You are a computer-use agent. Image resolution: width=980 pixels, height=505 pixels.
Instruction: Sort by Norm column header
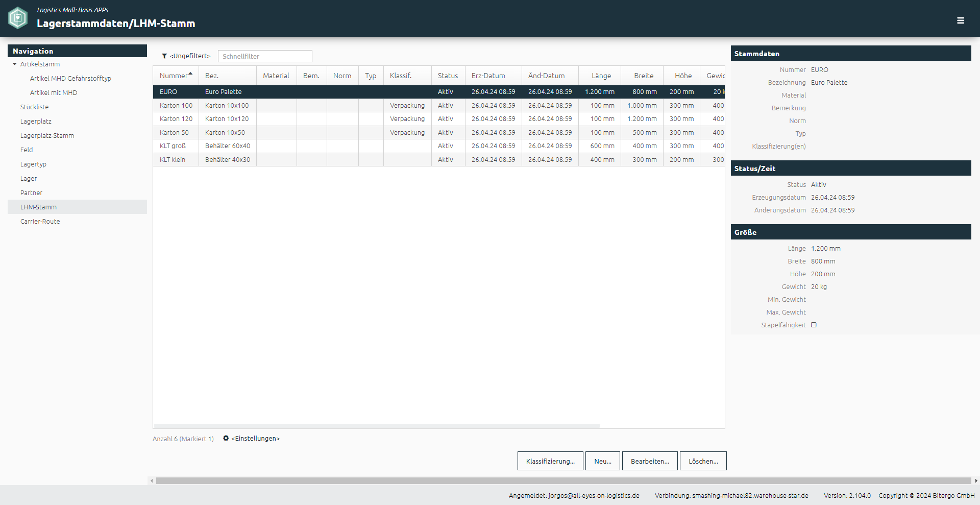click(x=342, y=76)
